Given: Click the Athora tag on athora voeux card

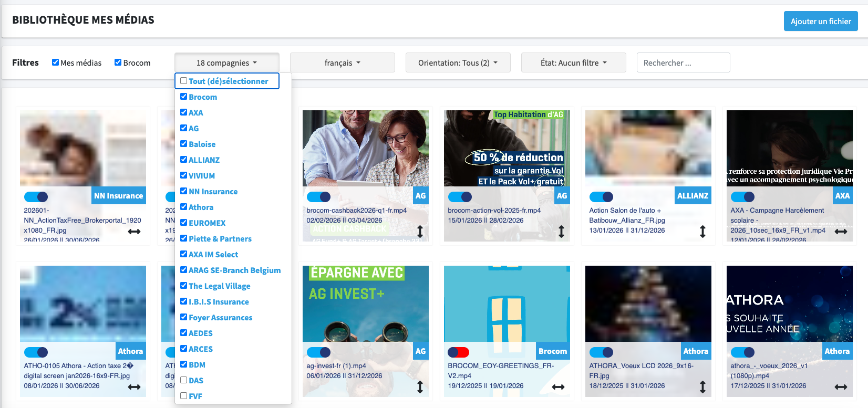Looking at the screenshot, I should (836, 351).
